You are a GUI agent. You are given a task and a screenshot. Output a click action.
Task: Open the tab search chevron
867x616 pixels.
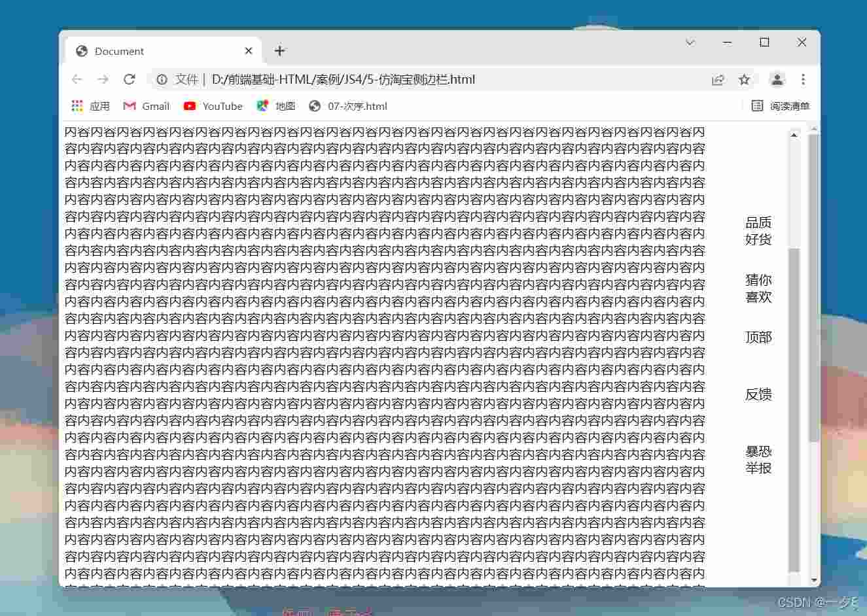[690, 43]
